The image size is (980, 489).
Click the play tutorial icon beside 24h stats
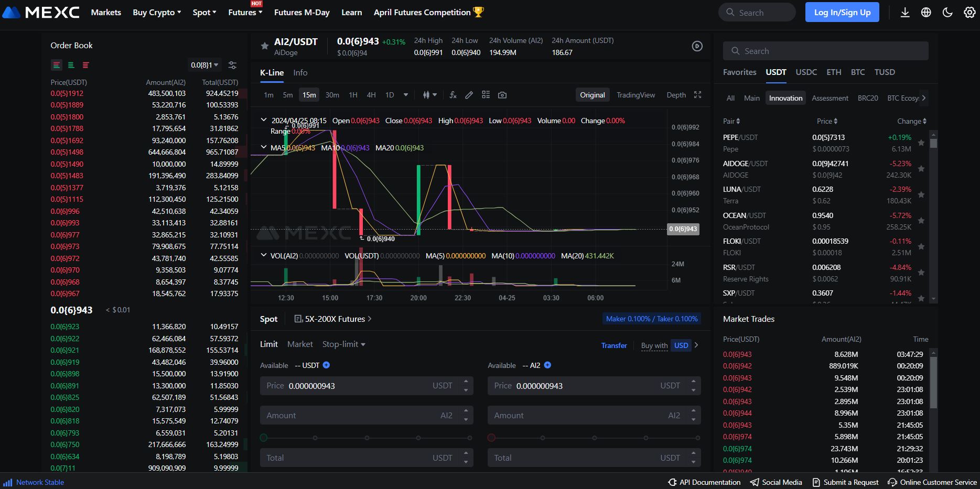[697, 46]
